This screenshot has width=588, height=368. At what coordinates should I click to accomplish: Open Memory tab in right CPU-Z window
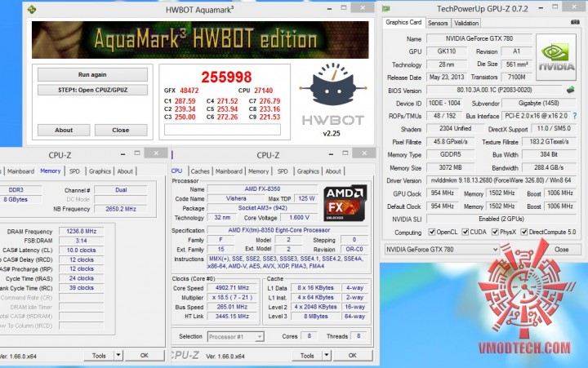(x=258, y=171)
